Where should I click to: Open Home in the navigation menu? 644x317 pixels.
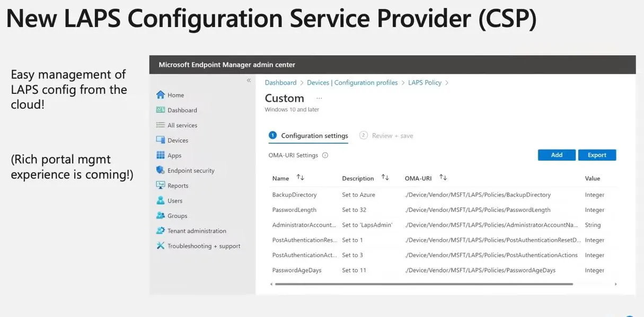click(x=175, y=95)
